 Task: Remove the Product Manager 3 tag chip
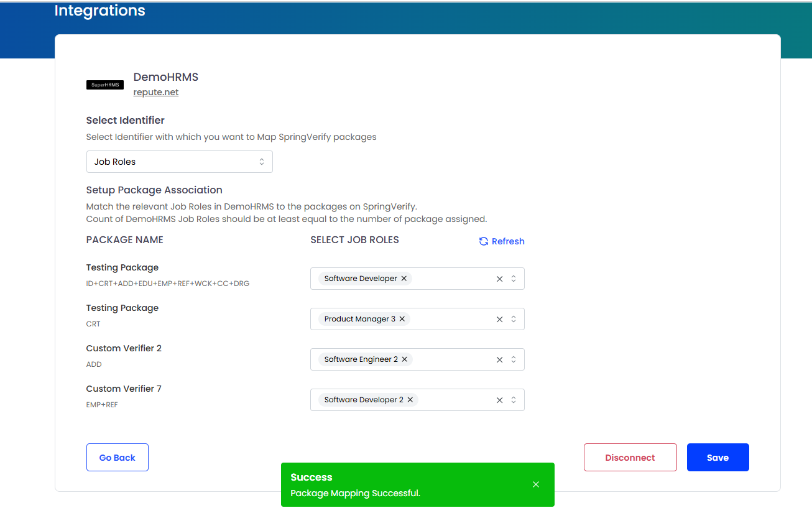(402, 319)
